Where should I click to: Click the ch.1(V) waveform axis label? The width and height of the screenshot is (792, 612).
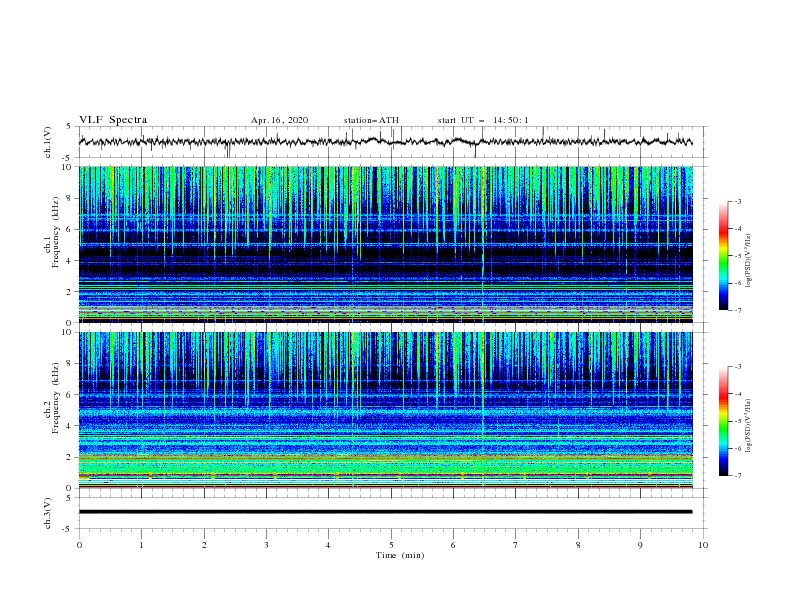click(x=48, y=142)
